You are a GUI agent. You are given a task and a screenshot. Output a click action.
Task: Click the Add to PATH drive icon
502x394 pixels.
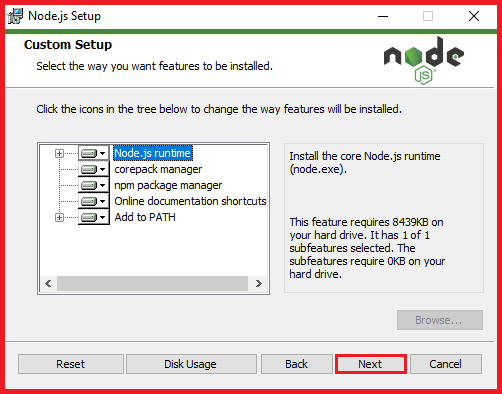point(89,217)
